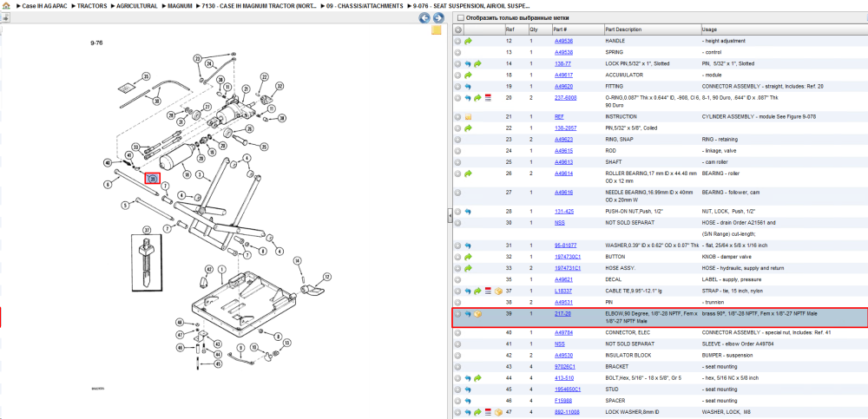Click the green arrow on BUTTON row 32
Image resolution: width=868 pixels, height=419 pixels.
[x=469, y=257]
